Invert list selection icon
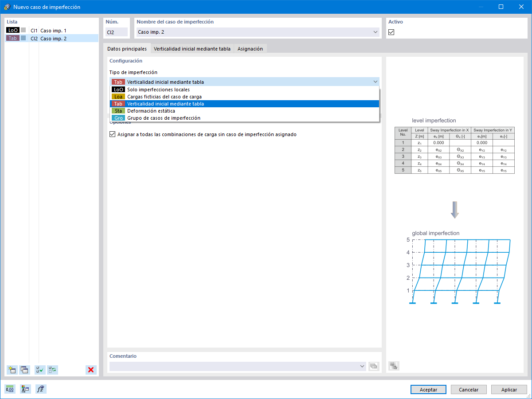The width and height of the screenshot is (532, 399). (52, 370)
